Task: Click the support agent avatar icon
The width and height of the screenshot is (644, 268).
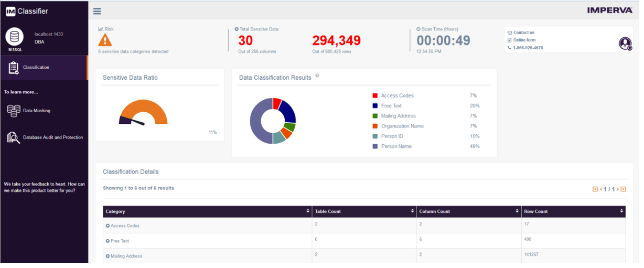Action: [x=625, y=44]
